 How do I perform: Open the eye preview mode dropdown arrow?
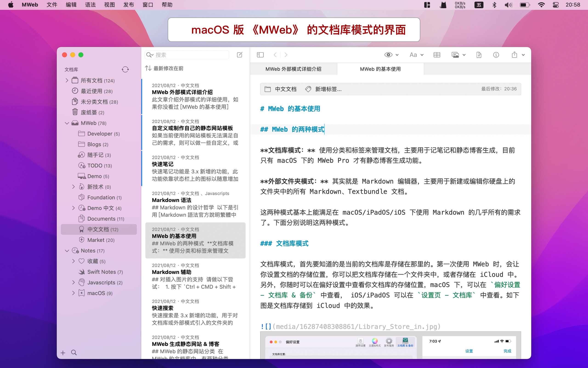coord(397,55)
